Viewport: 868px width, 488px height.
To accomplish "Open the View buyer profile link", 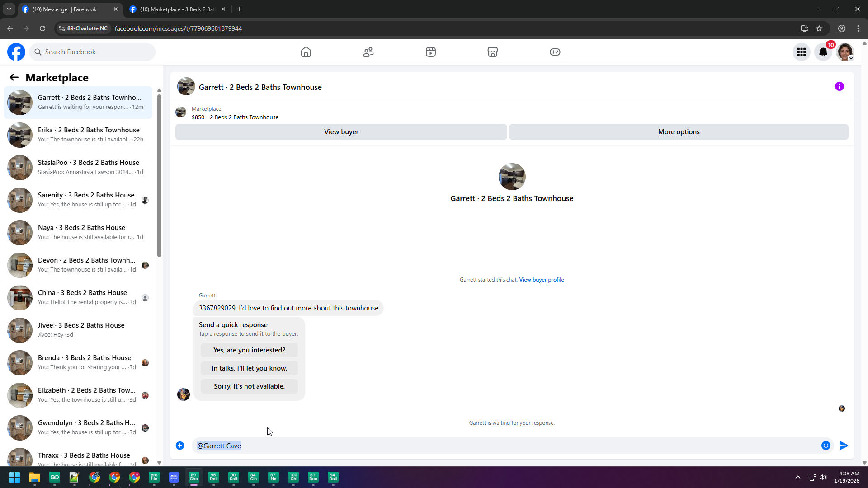I will [x=542, y=280].
